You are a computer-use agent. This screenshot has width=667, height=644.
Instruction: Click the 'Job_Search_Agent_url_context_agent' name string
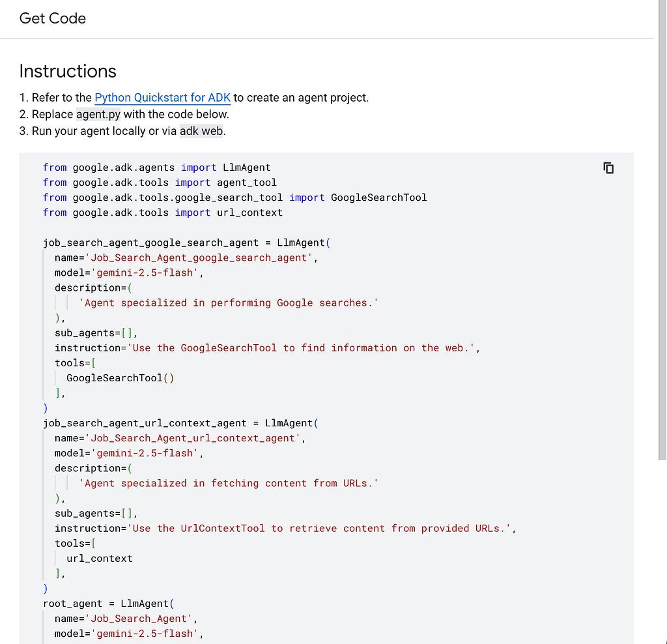(193, 438)
